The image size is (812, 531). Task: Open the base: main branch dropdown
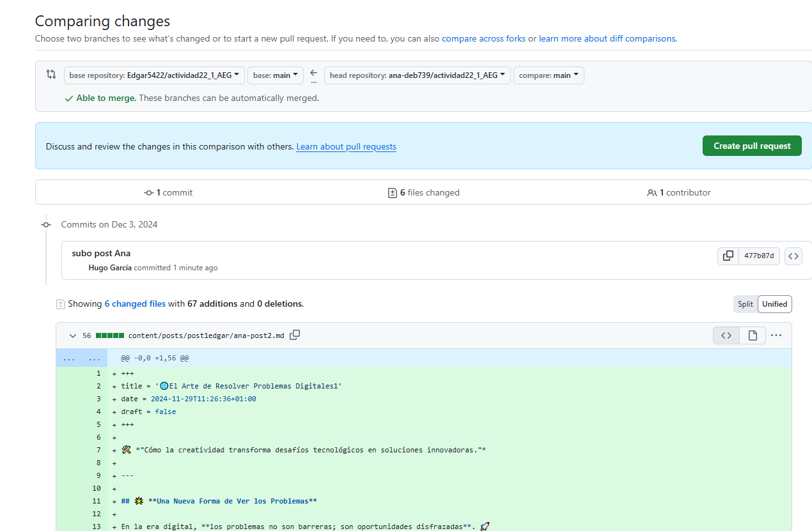pos(276,75)
